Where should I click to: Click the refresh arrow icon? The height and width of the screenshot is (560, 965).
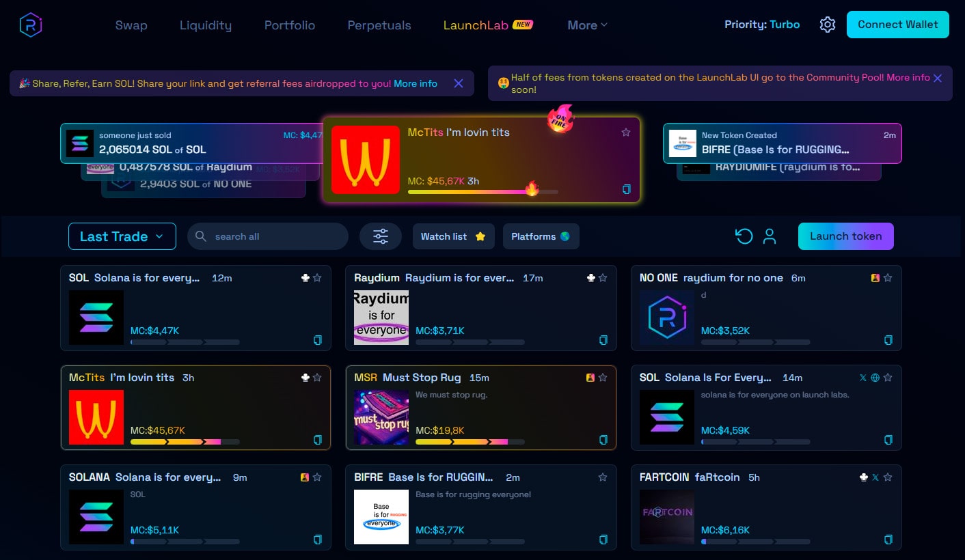(x=744, y=236)
